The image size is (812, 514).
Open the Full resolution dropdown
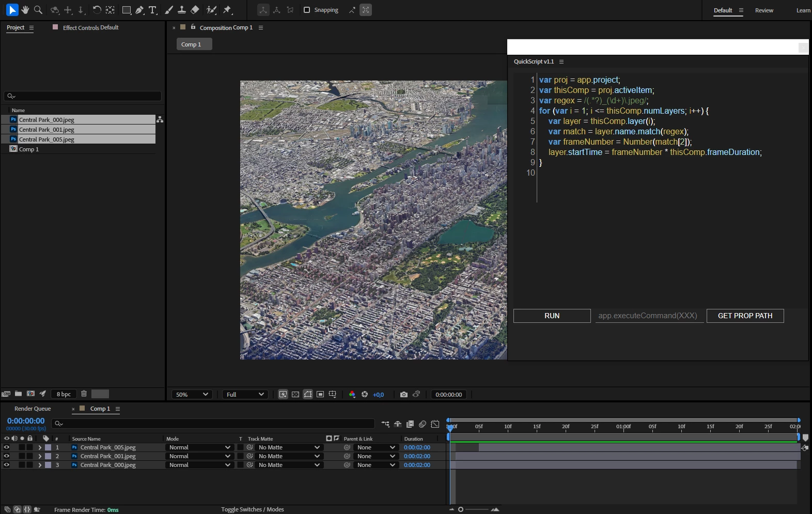245,394
